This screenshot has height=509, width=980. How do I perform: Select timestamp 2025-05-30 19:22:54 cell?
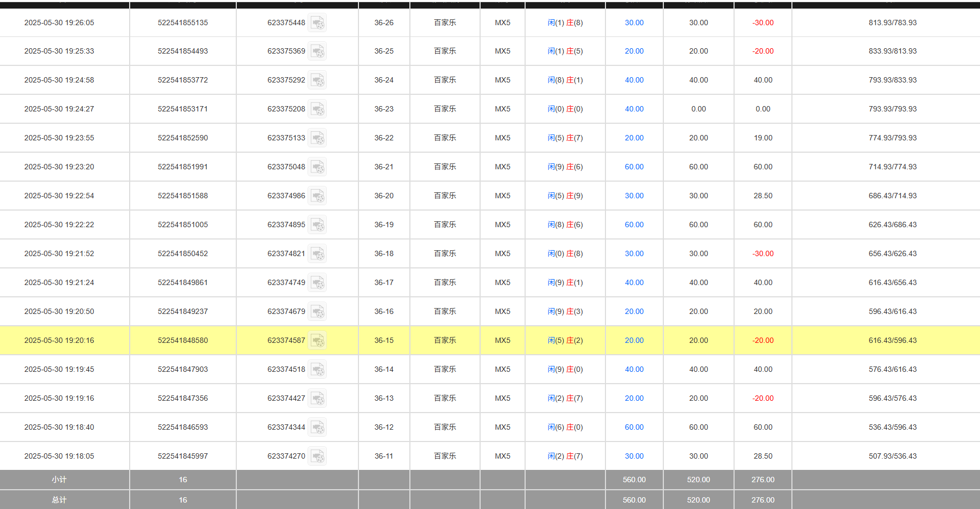(x=59, y=196)
